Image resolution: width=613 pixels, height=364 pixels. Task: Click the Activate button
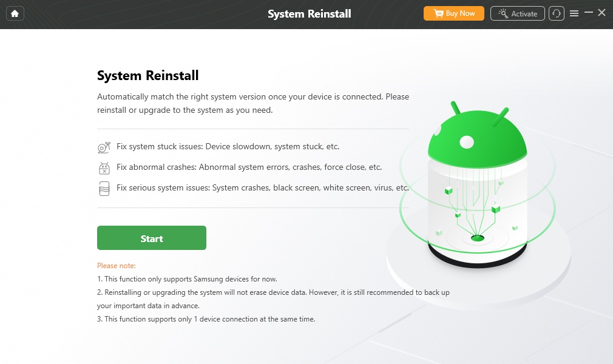[517, 14]
